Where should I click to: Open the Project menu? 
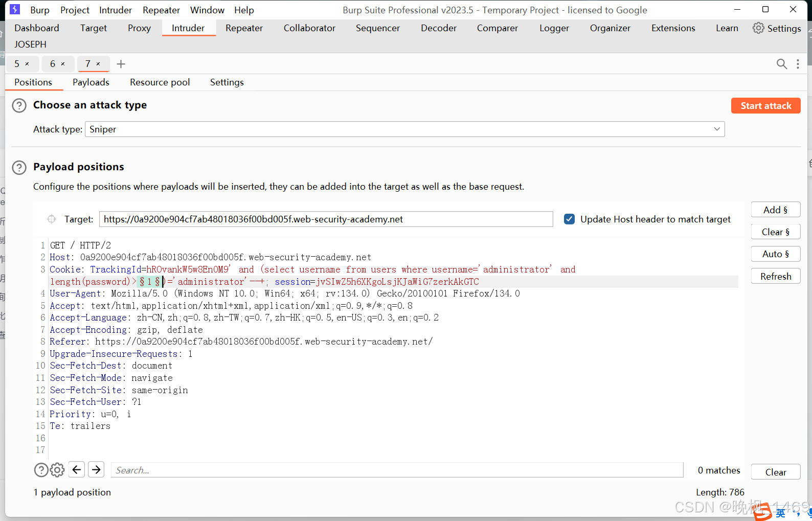[x=75, y=10]
